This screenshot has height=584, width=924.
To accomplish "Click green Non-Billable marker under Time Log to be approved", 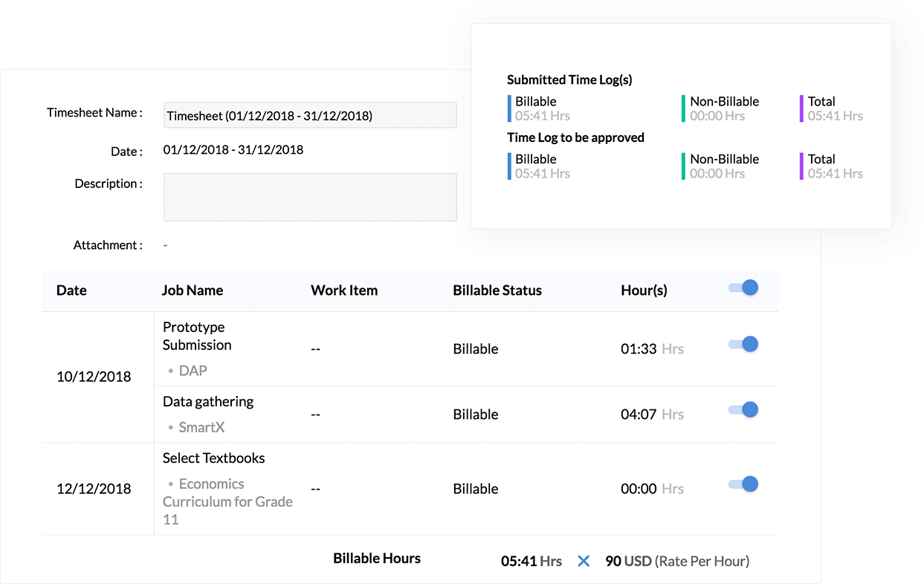I will pyautogui.click(x=683, y=166).
